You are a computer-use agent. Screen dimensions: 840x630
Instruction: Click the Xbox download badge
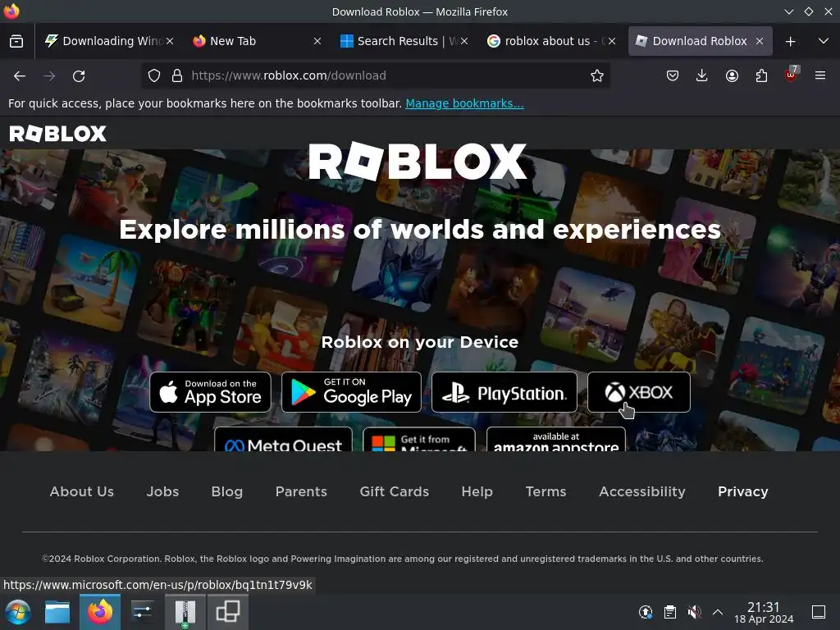click(638, 392)
